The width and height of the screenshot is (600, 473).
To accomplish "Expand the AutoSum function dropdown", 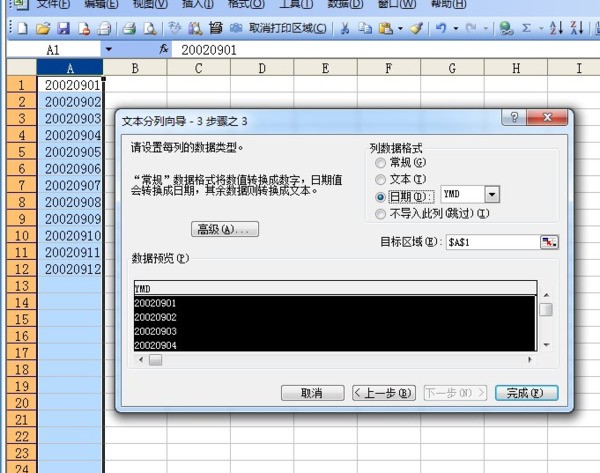I will coord(541,28).
